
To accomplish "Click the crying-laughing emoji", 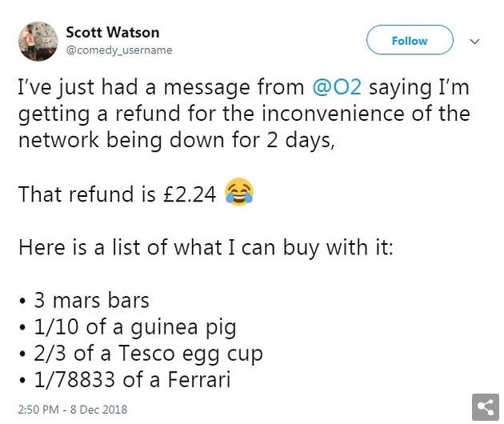I will coord(239,192).
